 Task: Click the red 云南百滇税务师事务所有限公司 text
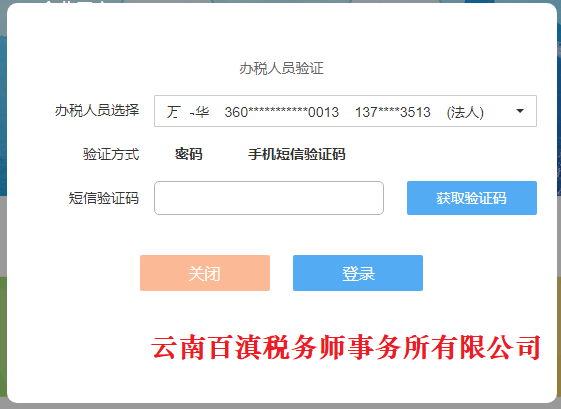346,347
